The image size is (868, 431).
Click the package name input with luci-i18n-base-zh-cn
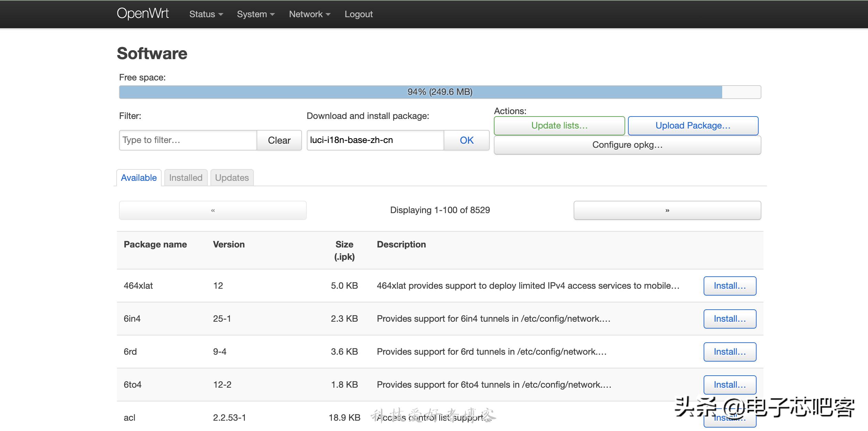[x=375, y=140]
